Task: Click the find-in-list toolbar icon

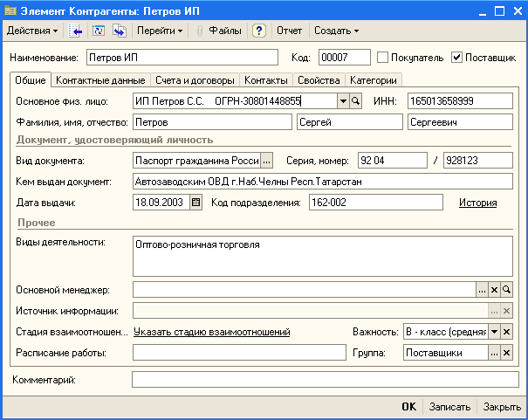Action: pos(75,31)
